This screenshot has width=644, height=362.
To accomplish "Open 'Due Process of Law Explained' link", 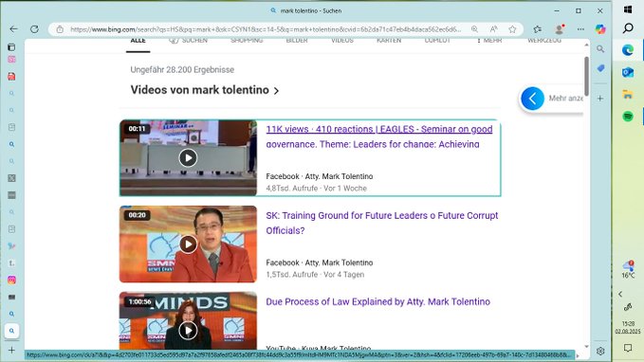I will tap(377, 301).
